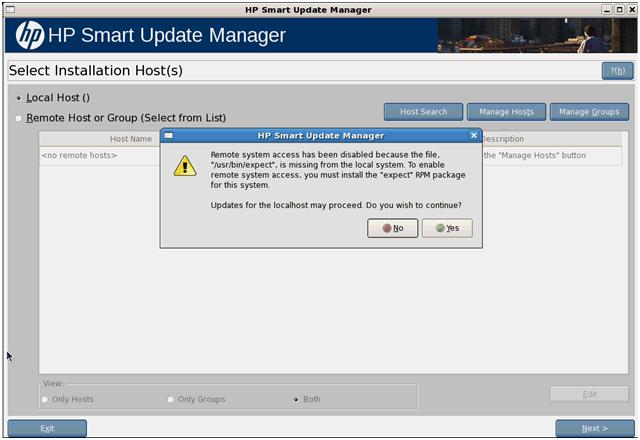
Task: Select the Both view radio button
Action: tap(297, 399)
